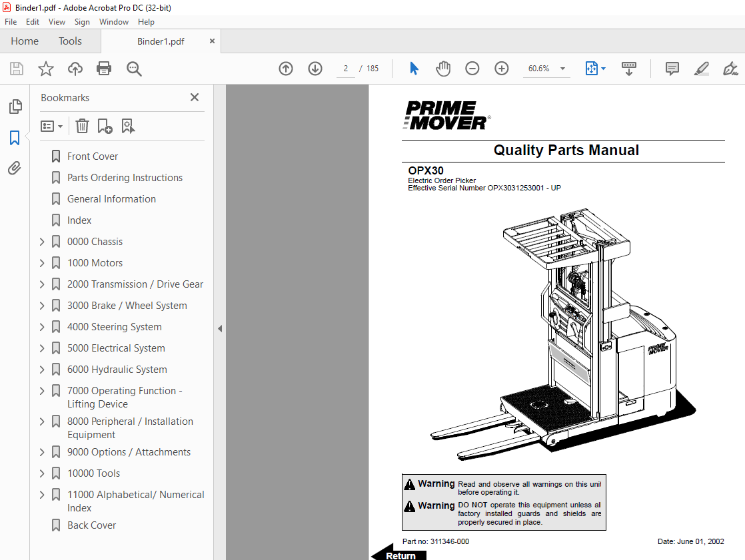Open fit page options icon
Viewport: 745px width, 560px height.
click(592, 69)
